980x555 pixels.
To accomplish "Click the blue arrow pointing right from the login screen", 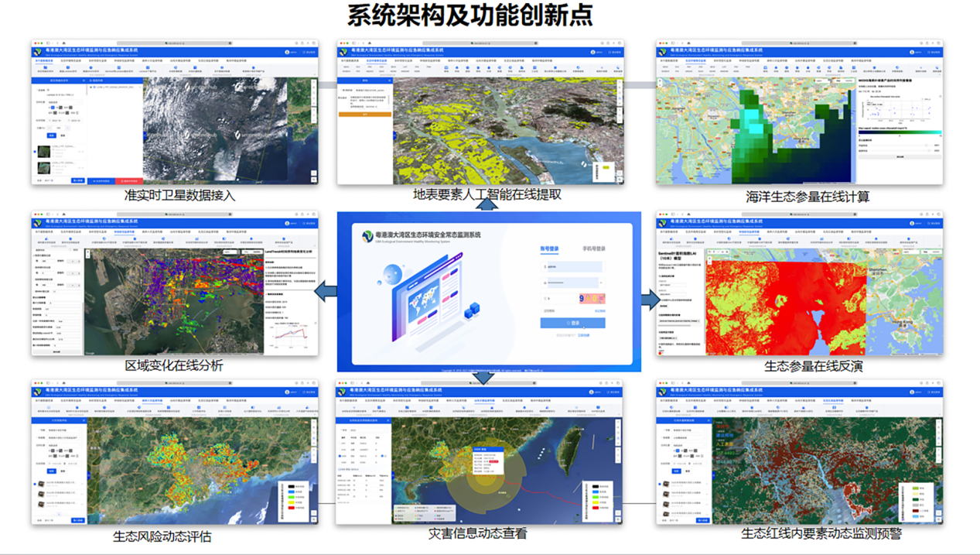I will (650, 298).
